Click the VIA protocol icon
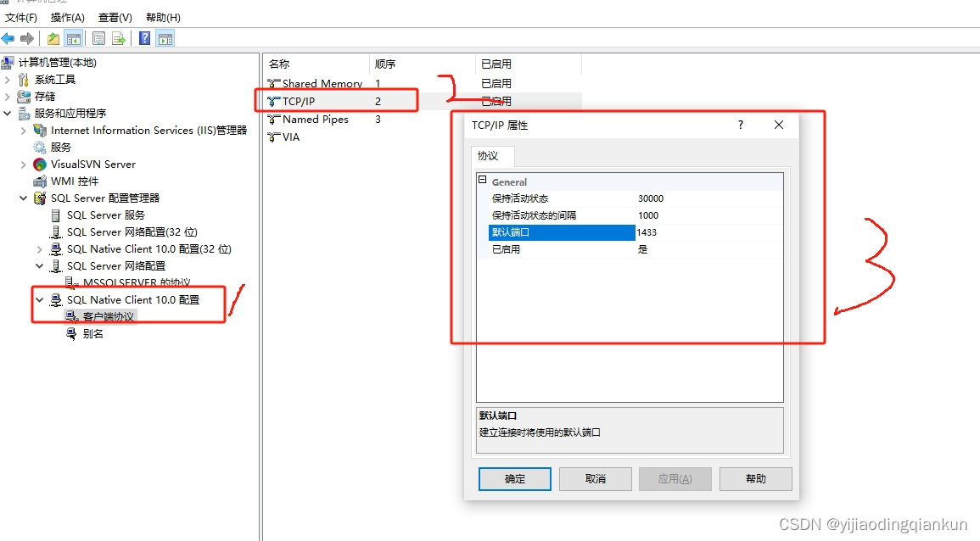 coord(274,137)
